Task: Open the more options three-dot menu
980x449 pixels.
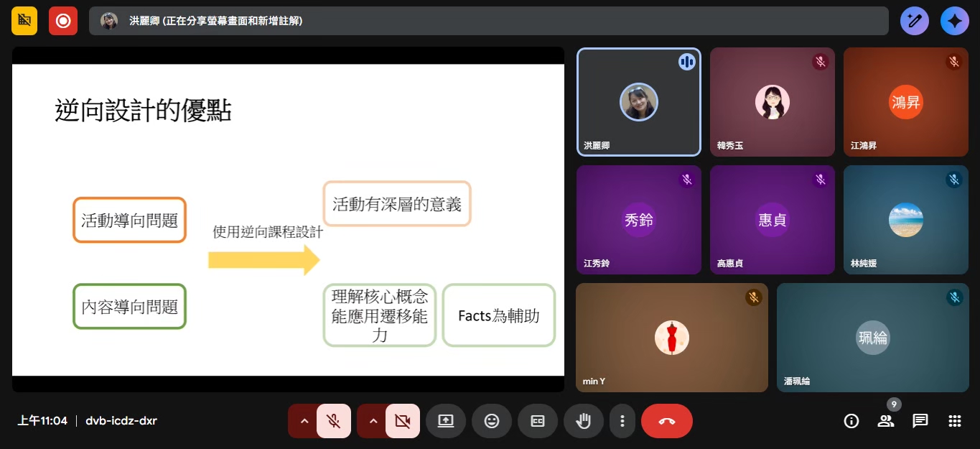Action: (622, 421)
